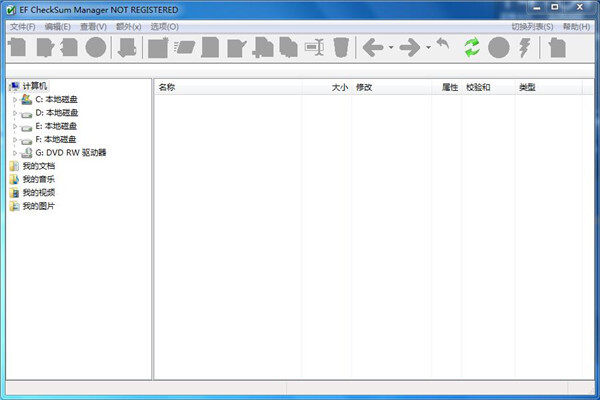
Task: Click the green refresh arrows icon
Action: [472, 47]
